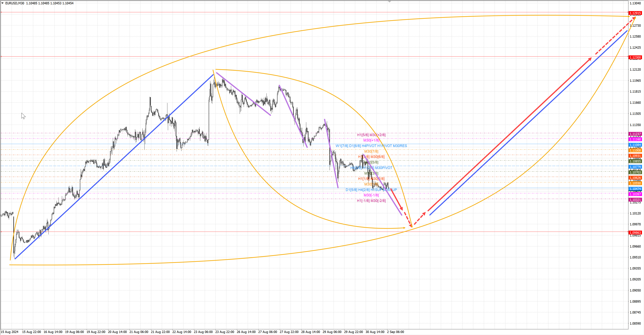Select the 1.11237 purple price tag
This screenshot has width=644, height=335.
(x=635, y=134)
